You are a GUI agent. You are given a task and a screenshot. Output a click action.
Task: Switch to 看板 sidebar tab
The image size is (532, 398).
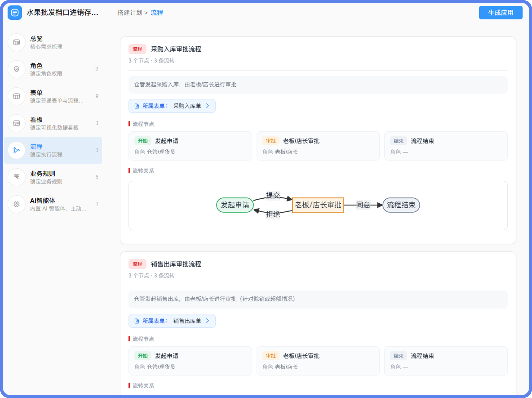click(53, 123)
